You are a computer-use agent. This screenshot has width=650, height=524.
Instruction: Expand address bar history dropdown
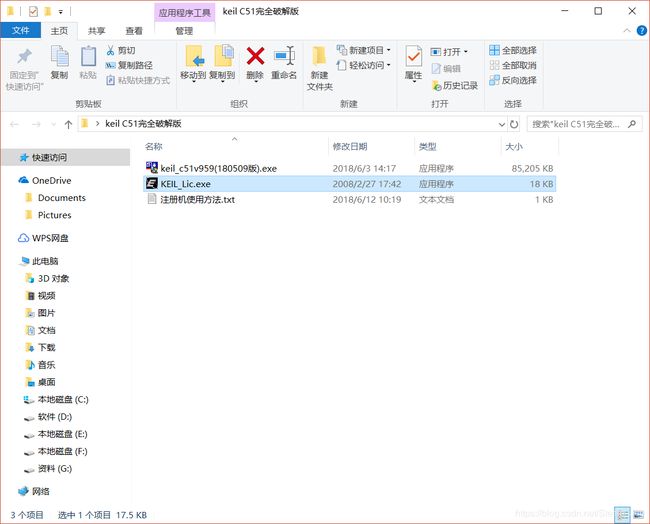(502, 124)
